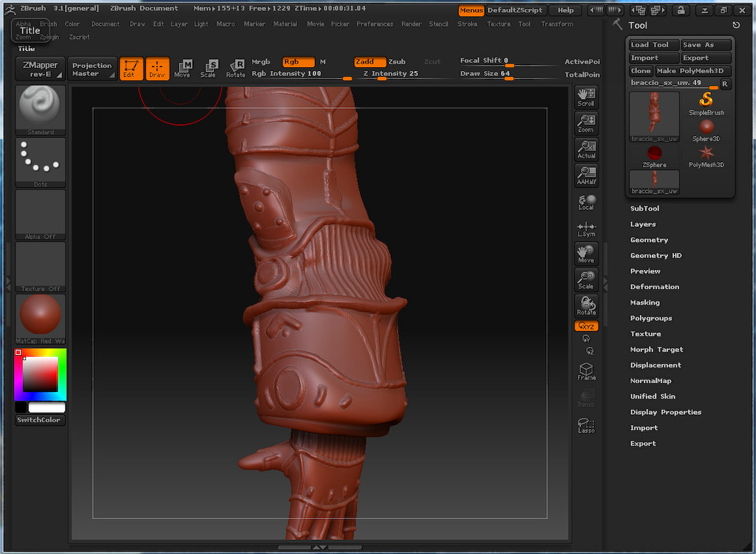Select the small lower braccio_sx_uw thumbnail

[x=654, y=183]
